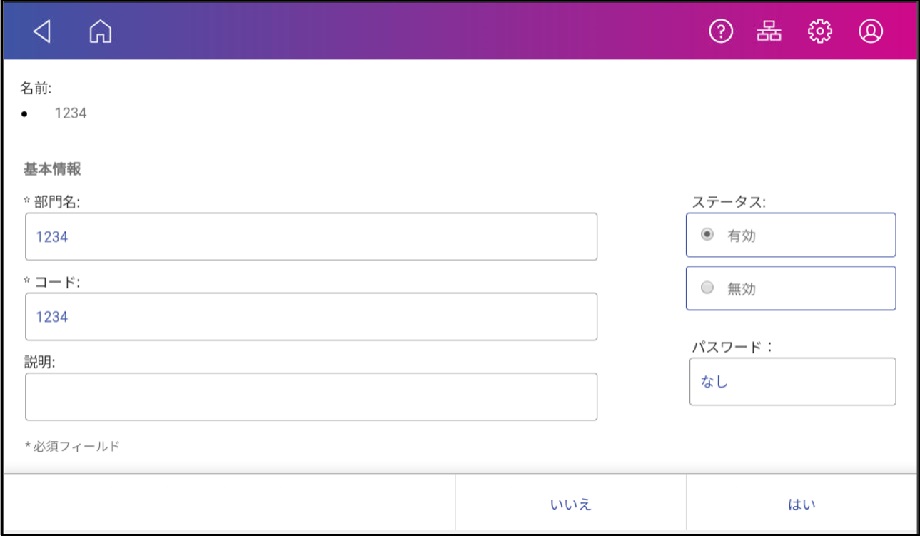Click the コード input field
Viewport: 920px width, 536px height.
click(x=311, y=317)
